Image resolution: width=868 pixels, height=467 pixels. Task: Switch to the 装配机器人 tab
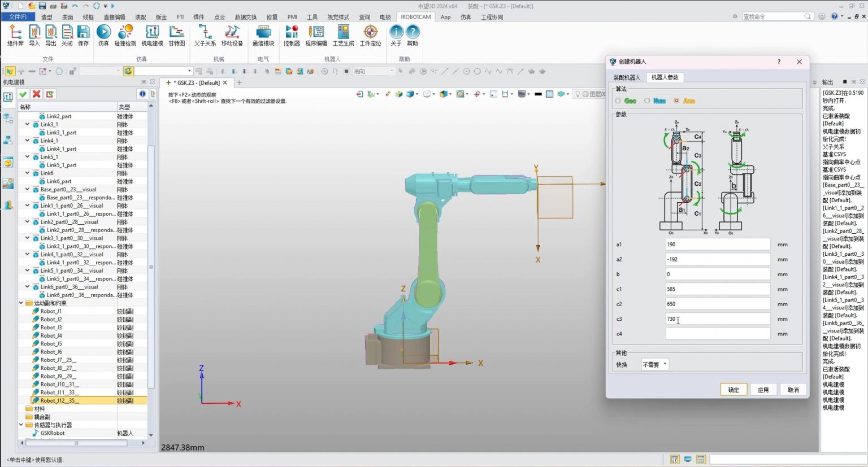click(x=627, y=77)
